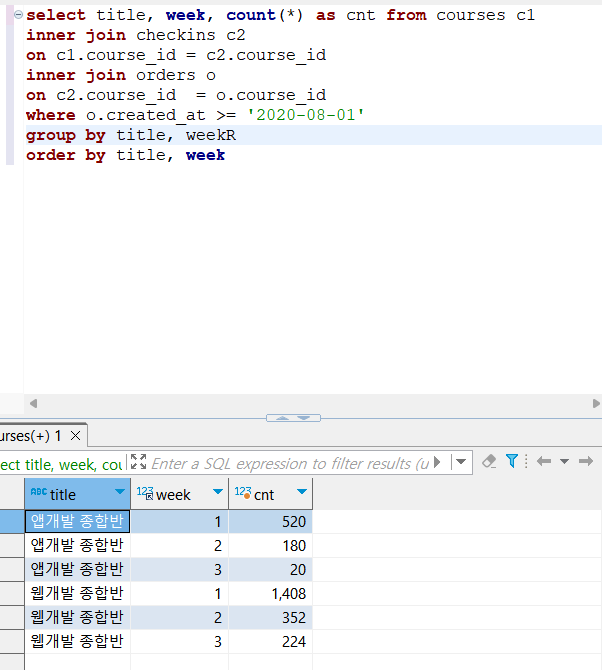Image resolution: width=602 pixels, height=670 pixels.
Task: Open the week column filter dropdown
Action: point(218,492)
